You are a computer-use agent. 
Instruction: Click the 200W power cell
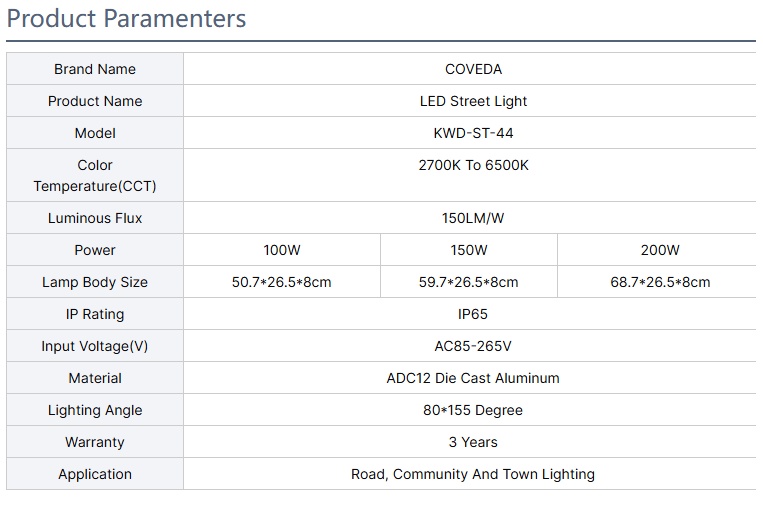pos(660,250)
